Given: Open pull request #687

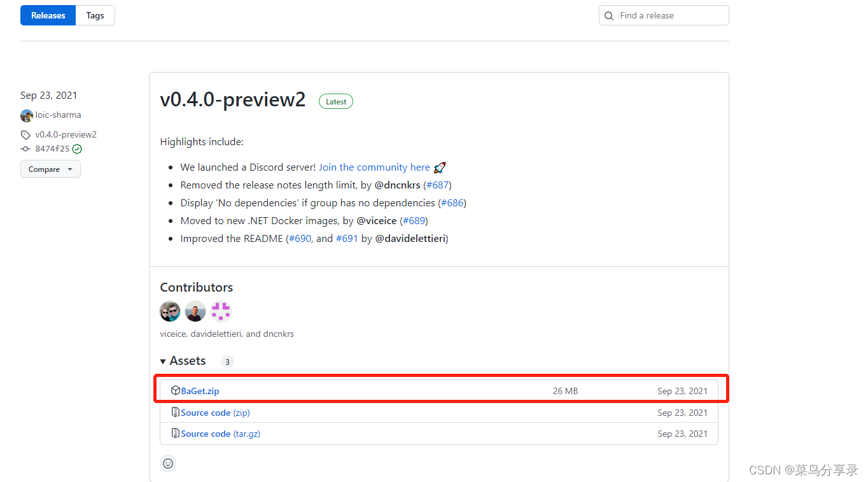Looking at the screenshot, I should click(437, 185).
